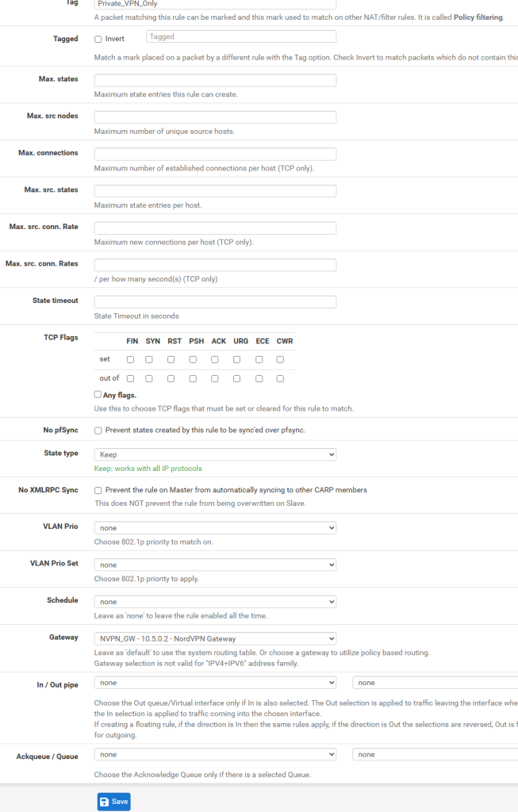Open the VLAN Prio dropdown
The image size is (518, 812).
pyautogui.click(x=215, y=527)
